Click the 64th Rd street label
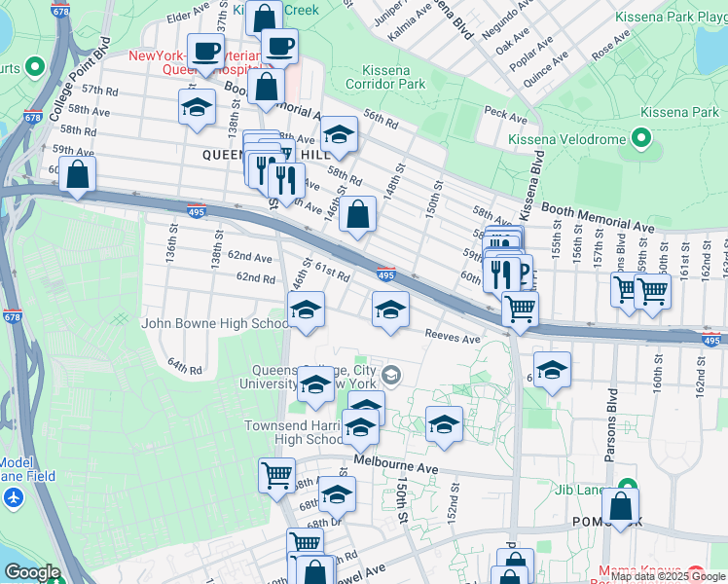728x584 pixels. (x=185, y=366)
